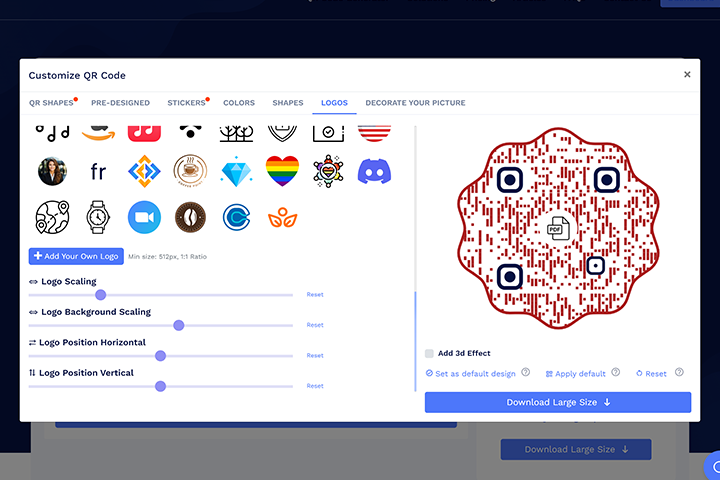Choose the woman portrait logo
This screenshot has height=480, width=720.
[x=52, y=171]
